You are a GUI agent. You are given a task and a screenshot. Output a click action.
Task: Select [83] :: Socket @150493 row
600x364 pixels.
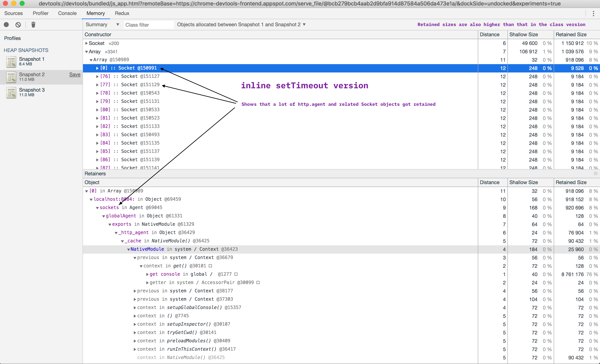[x=341, y=135]
